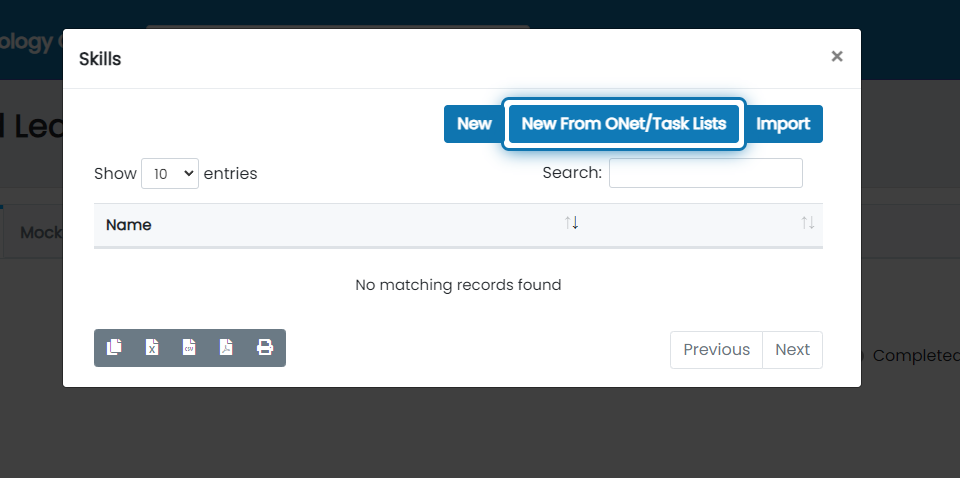Export the Skills table as PDF
Viewport: 960px width, 478px height.
point(227,348)
